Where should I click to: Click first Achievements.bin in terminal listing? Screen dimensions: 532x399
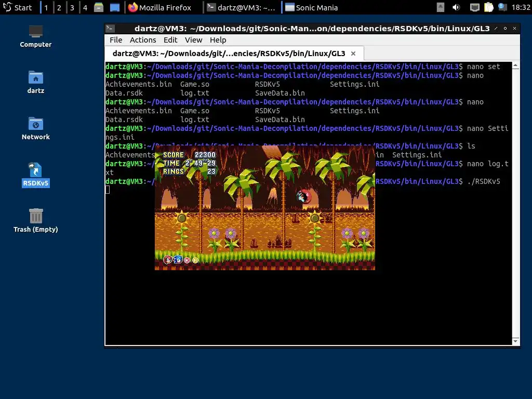pos(138,84)
